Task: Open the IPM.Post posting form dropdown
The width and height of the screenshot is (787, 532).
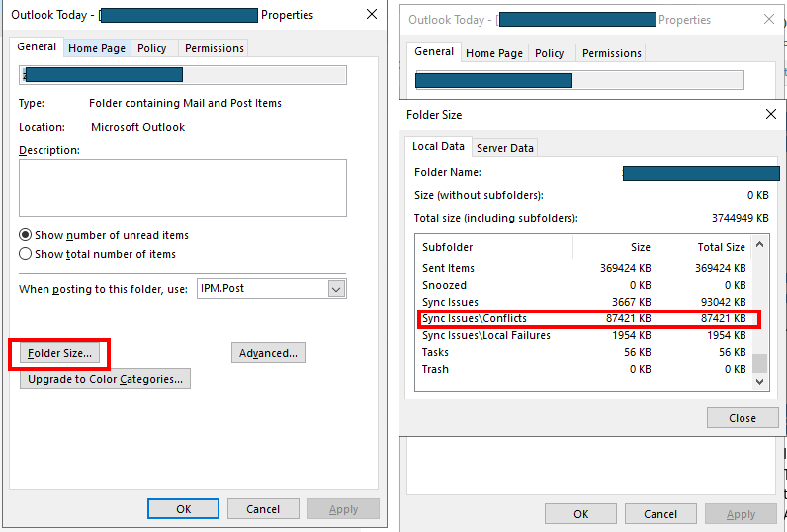Action: pos(336,289)
